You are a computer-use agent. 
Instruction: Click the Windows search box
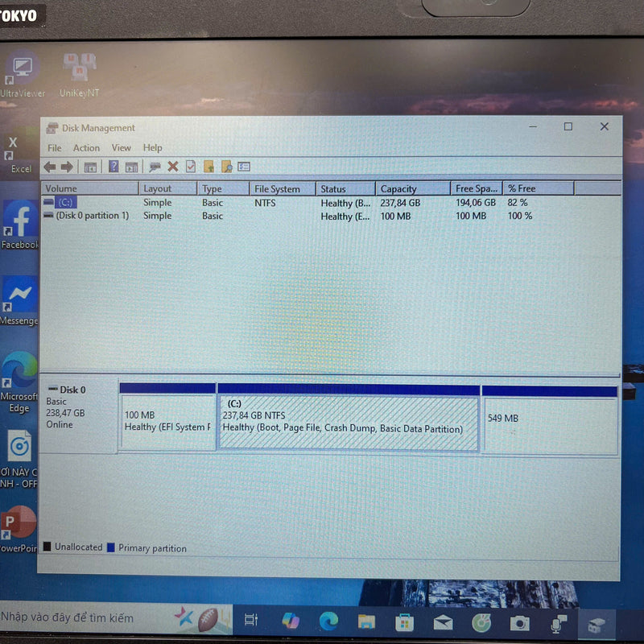pos(80,618)
